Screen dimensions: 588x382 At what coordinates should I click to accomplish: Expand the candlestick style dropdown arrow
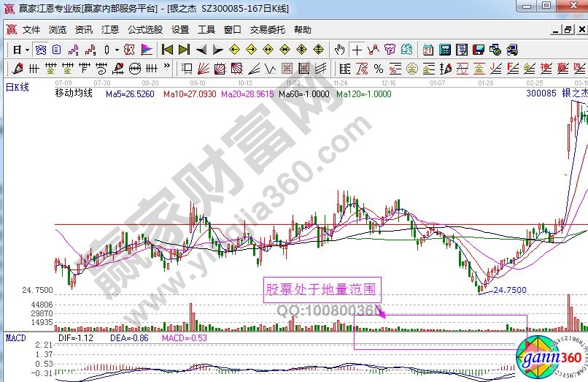[117, 50]
